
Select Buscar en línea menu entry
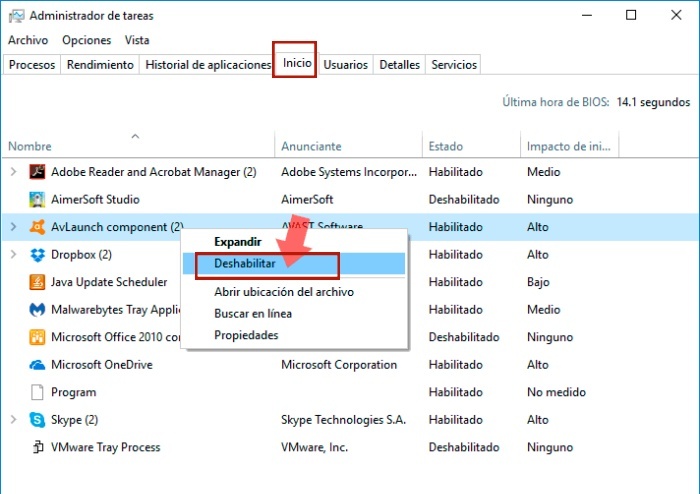point(295,314)
